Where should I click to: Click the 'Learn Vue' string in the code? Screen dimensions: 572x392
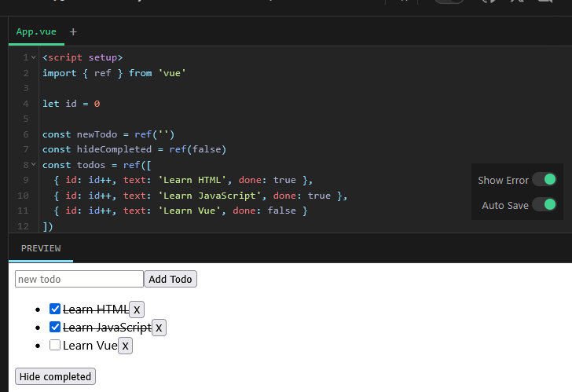(x=189, y=211)
